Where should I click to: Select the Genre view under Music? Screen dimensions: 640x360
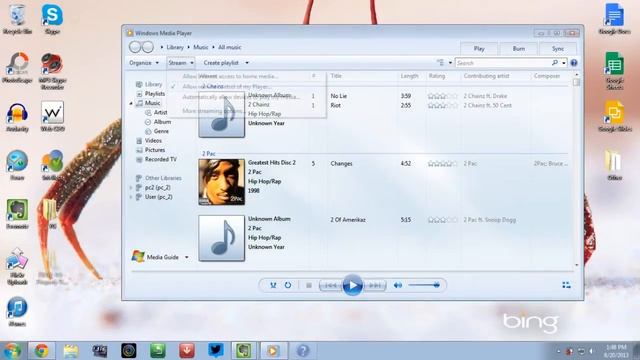(161, 131)
